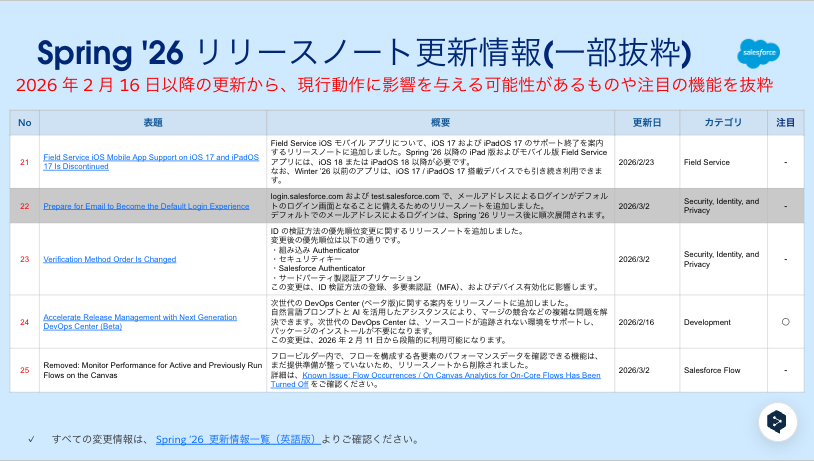814x461 pixels.
Task: Click date 2026/3/2 in row 22
Action: click(634, 206)
